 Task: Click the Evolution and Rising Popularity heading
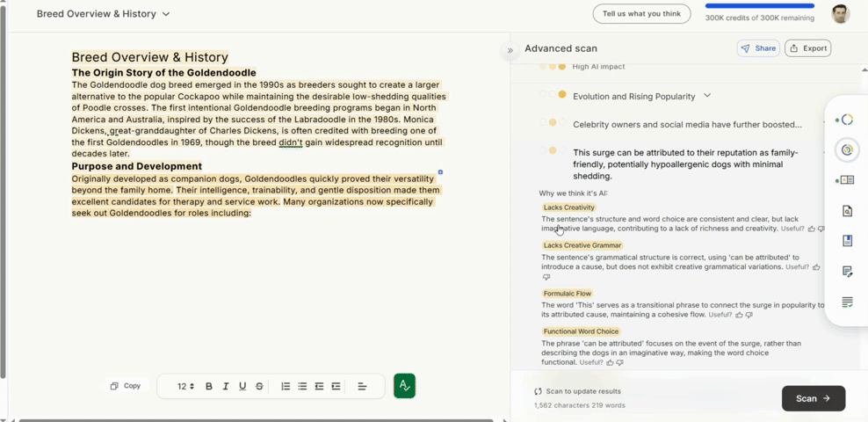pos(633,97)
